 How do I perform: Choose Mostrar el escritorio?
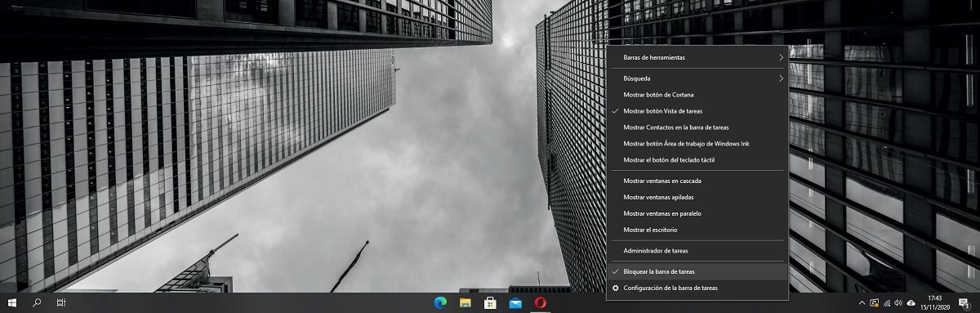[x=697, y=230]
